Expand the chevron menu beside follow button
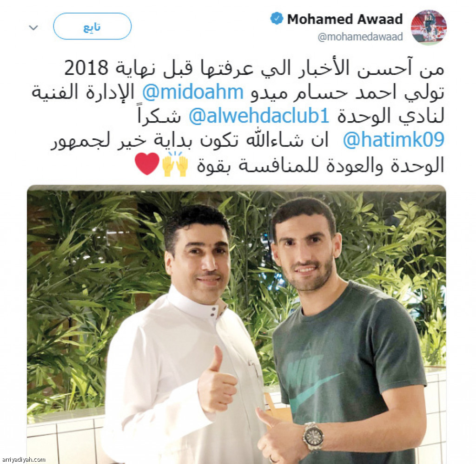 [33, 27]
